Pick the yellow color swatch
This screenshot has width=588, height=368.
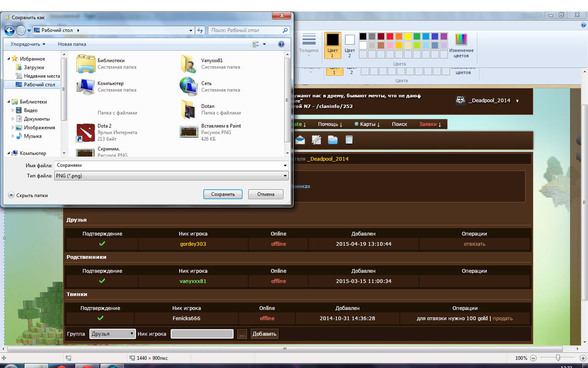(x=408, y=36)
